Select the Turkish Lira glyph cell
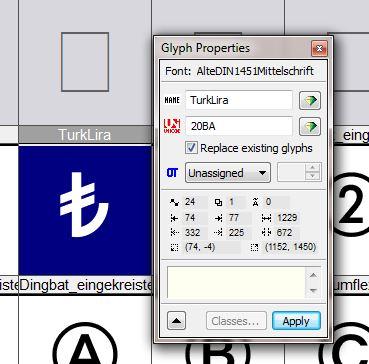This screenshot has width=369, height=364. [x=85, y=210]
